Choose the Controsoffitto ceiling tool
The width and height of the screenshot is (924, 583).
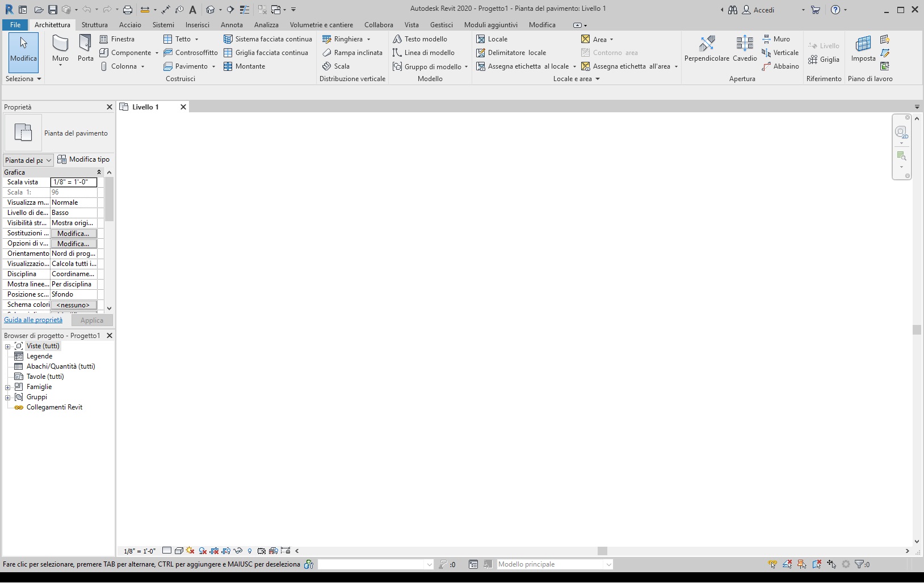pyautogui.click(x=191, y=53)
